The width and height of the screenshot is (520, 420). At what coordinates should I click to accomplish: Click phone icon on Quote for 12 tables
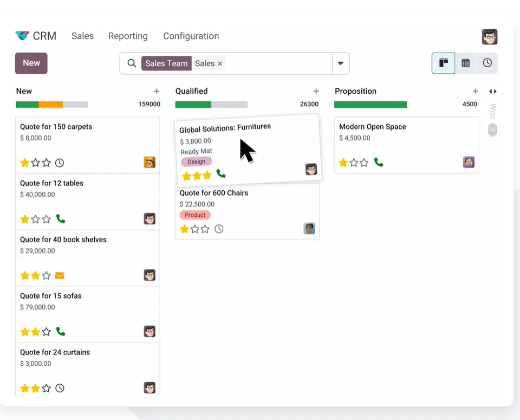(61, 219)
